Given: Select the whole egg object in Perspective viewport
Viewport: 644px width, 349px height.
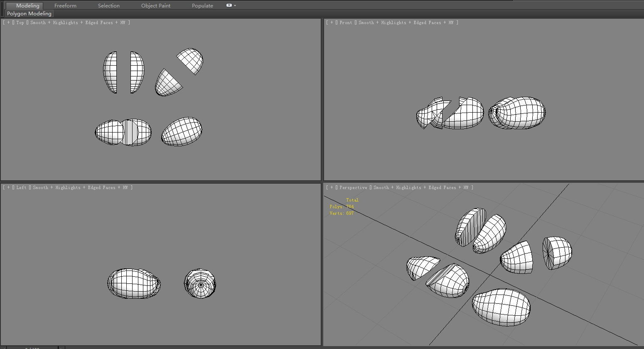Looking at the screenshot, I should pyautogui.click(x=501, y=307).
